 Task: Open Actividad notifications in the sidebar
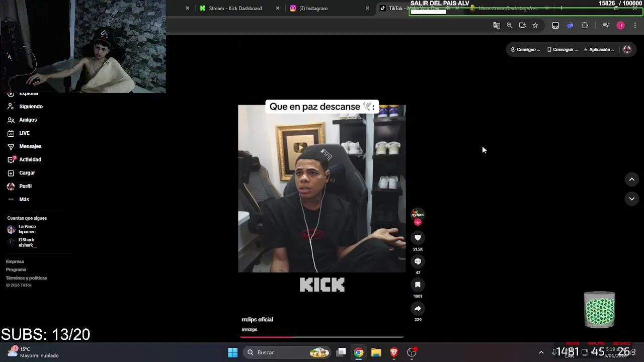click(x=25, y=159)
